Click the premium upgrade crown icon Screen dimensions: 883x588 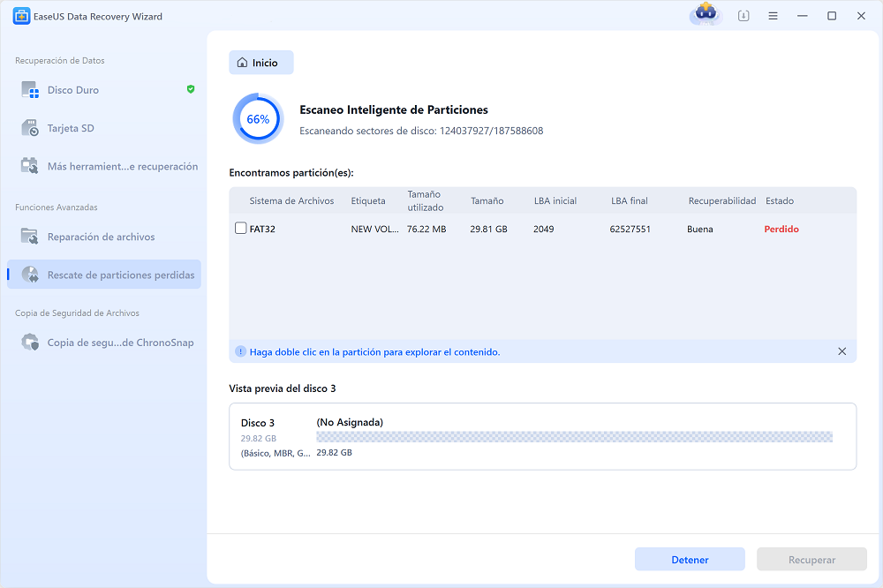click(706, 13)
